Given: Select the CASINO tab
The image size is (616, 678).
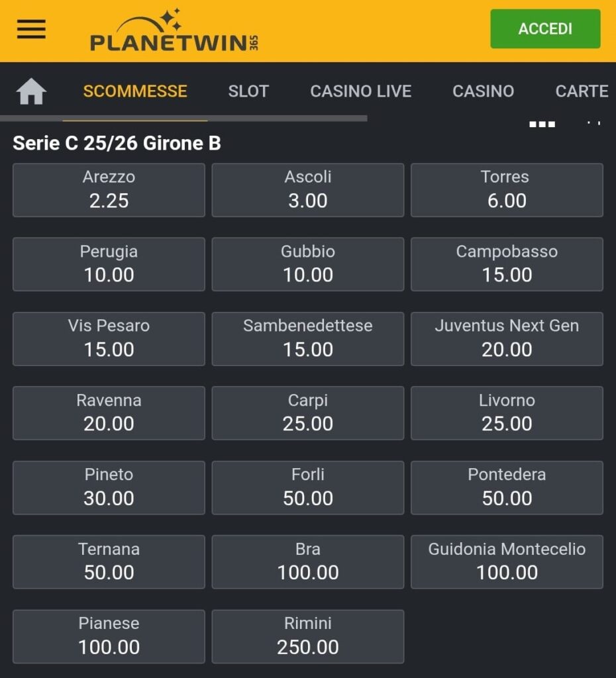Looking at the screenshot, I should pyautogui.click(x=484, y=91).
